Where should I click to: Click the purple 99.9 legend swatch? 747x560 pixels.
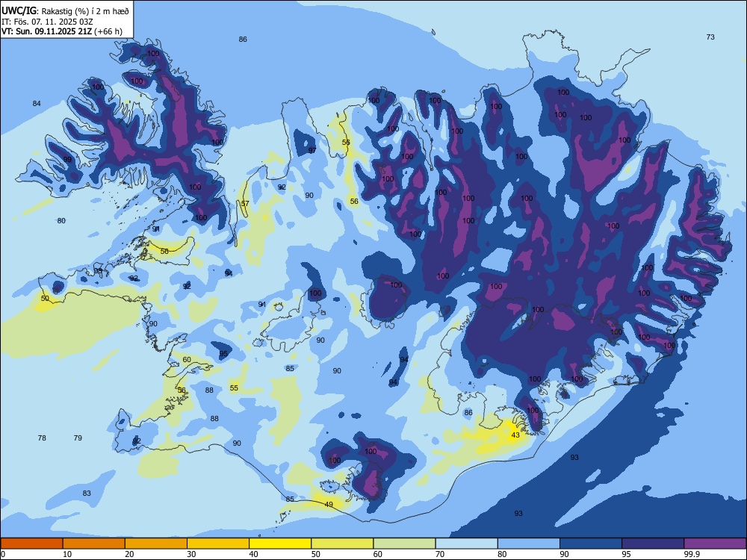tap(715, 544)
